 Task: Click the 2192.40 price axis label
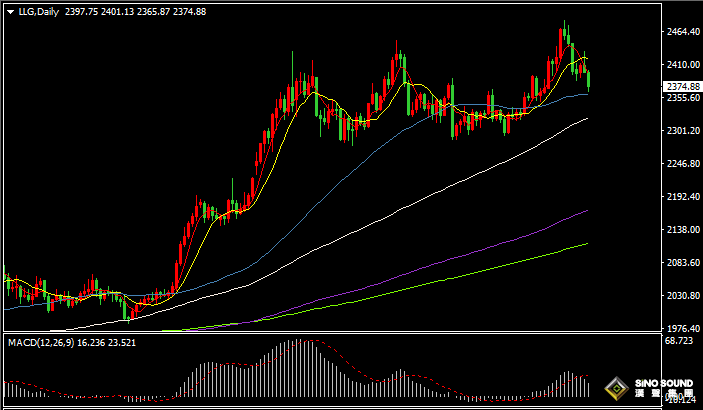[x=681, y=197]
